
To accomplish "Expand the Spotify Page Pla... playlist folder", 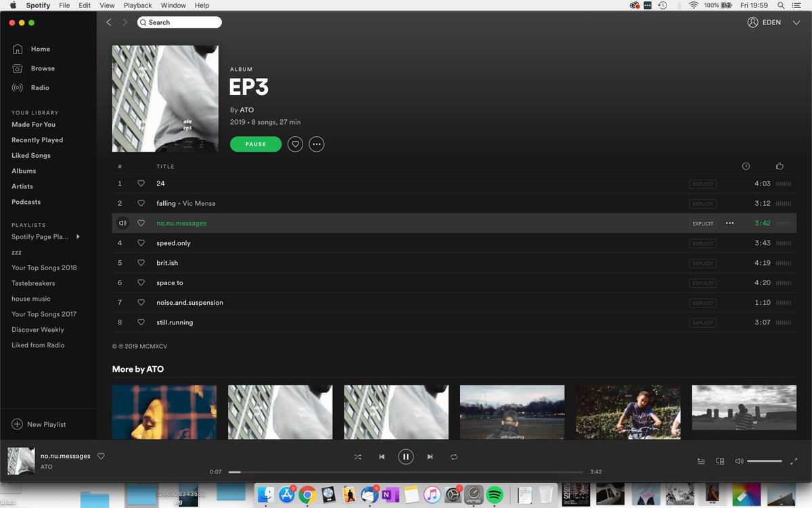I will pos(78,236).
